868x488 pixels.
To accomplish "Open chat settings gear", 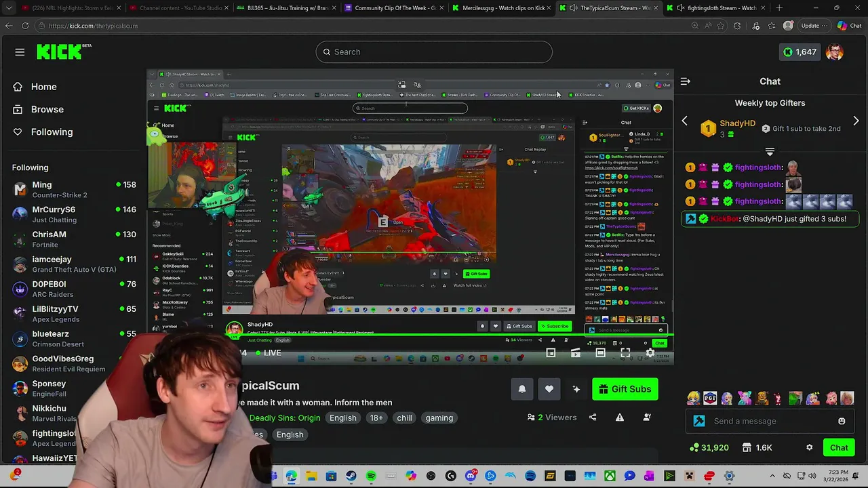I will coord(809,448).
